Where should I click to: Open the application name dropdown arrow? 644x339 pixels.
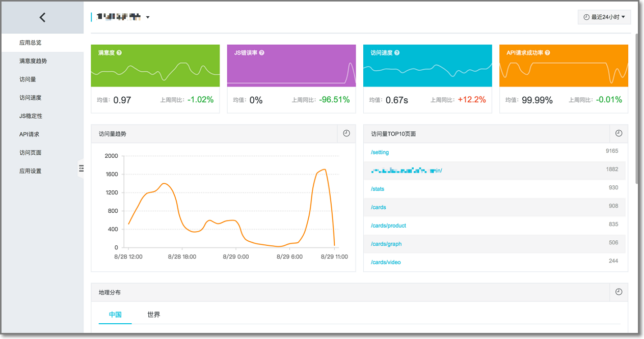click(x=148, y=17)
